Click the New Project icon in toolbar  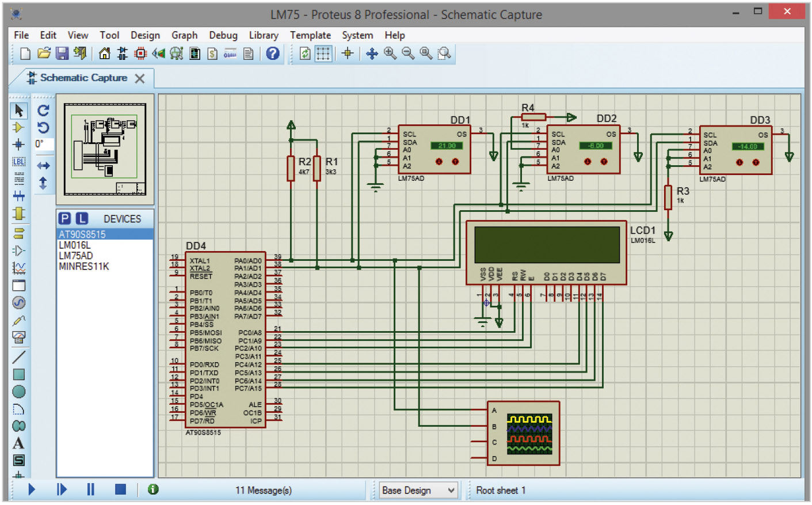click(x=25, y=54)
